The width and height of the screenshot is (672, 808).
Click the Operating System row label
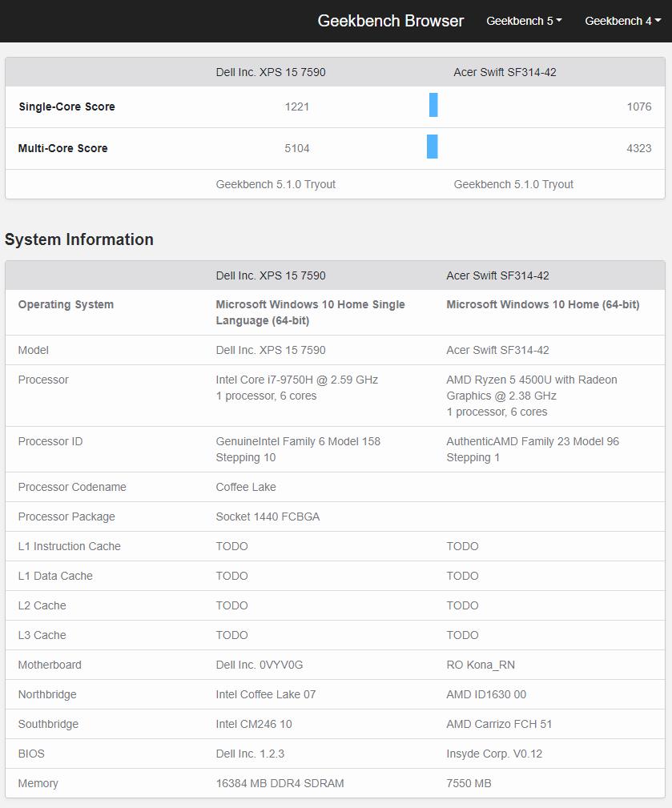(66, 304)
